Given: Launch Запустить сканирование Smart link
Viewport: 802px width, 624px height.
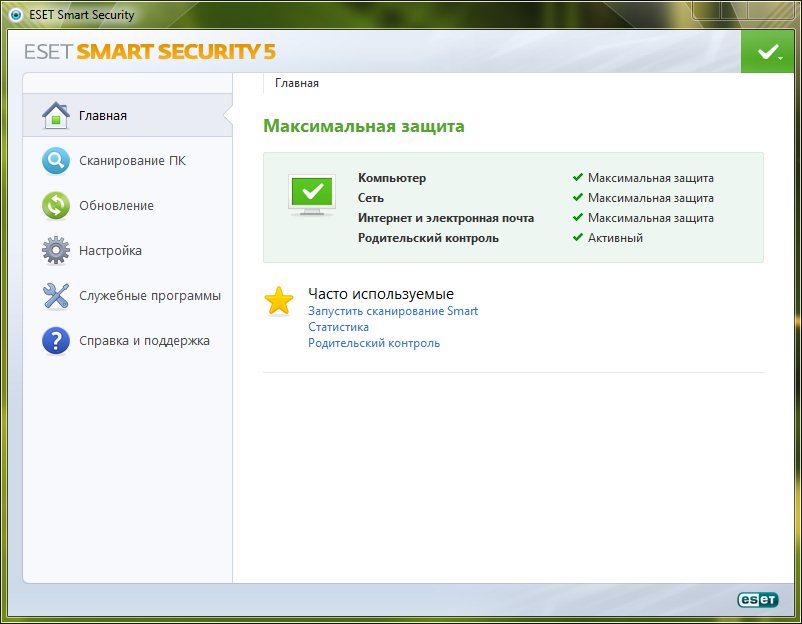Looking at the screenshot, I should pos(393,311).
